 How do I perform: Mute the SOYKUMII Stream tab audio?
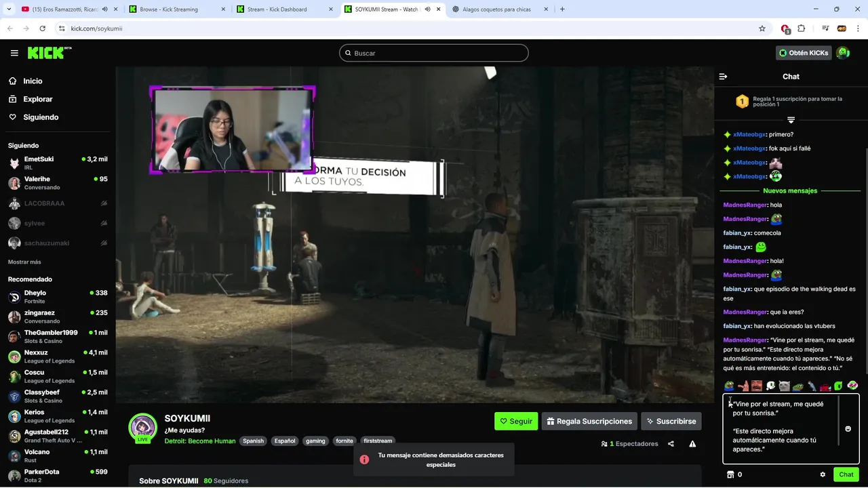click(x=427, y=9)
